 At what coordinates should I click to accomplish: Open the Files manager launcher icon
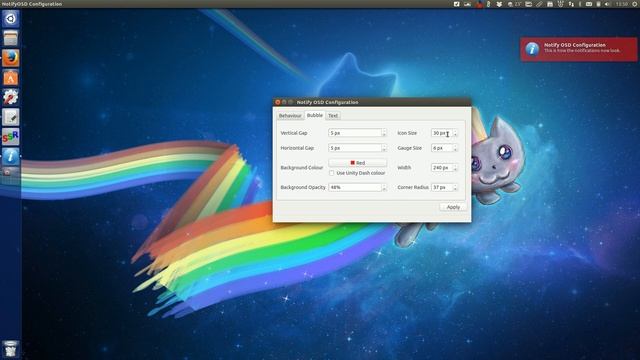[x=11, y=38]
